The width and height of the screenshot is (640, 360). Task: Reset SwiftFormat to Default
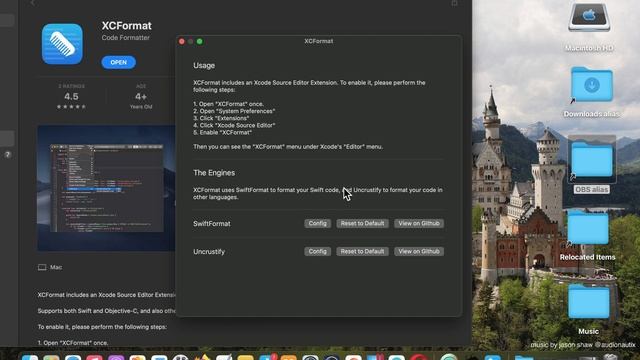pyautogui.click(x=362, y=223)
